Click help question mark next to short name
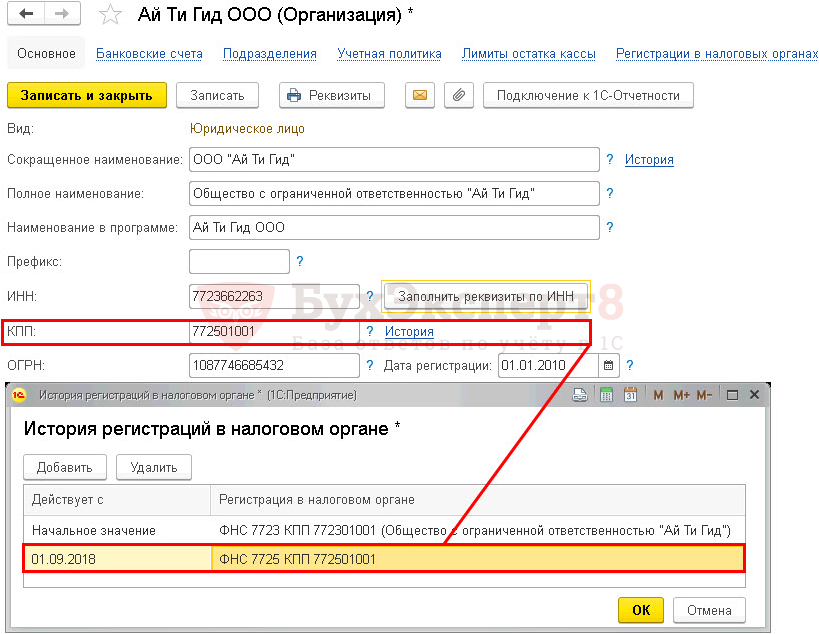This screenshot has width=819, height=634. click(x=610, y=159)
